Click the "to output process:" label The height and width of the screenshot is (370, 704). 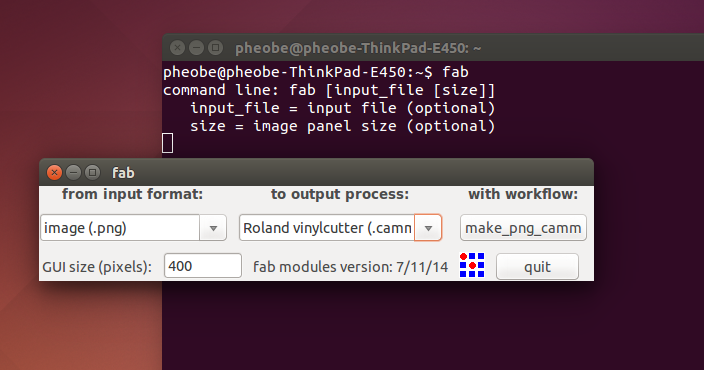pos(340,194)
